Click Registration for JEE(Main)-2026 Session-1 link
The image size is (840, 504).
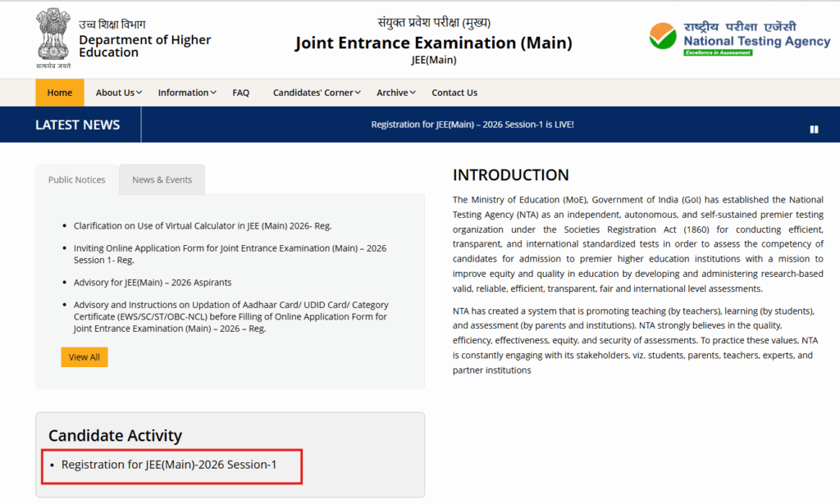click(x=169, y=465)
